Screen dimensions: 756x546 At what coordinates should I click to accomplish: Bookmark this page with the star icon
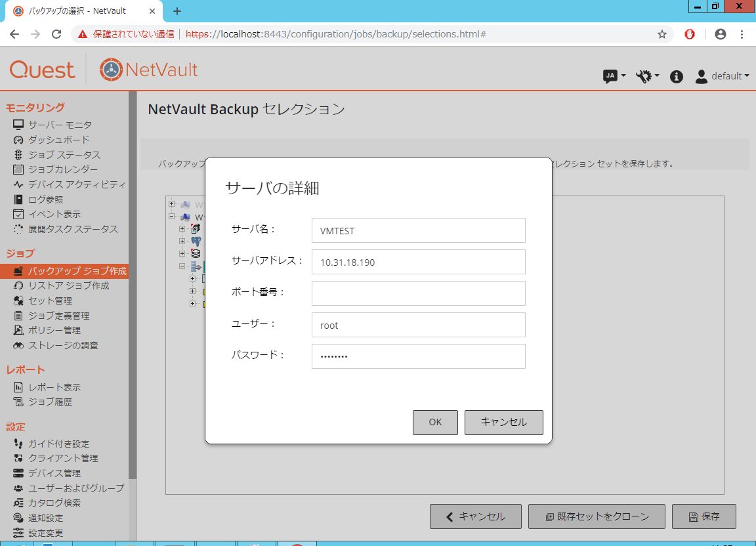pos(662,34)
